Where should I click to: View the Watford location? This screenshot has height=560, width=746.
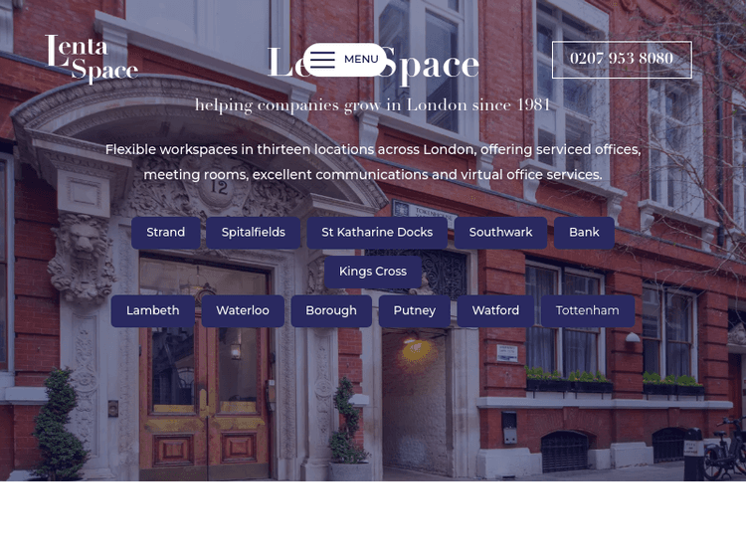(x=495, y=311)
